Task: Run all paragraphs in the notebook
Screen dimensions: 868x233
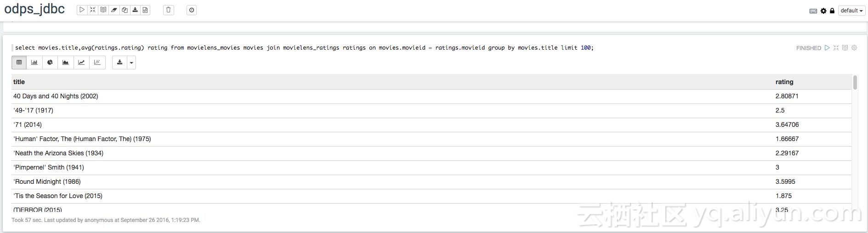Action: click(82, 10)
